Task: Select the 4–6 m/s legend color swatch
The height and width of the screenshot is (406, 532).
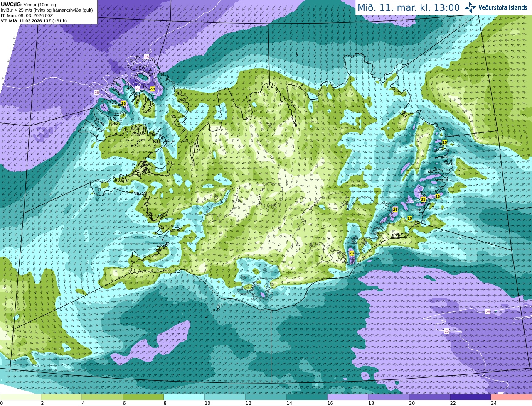Action: (102, 397)
